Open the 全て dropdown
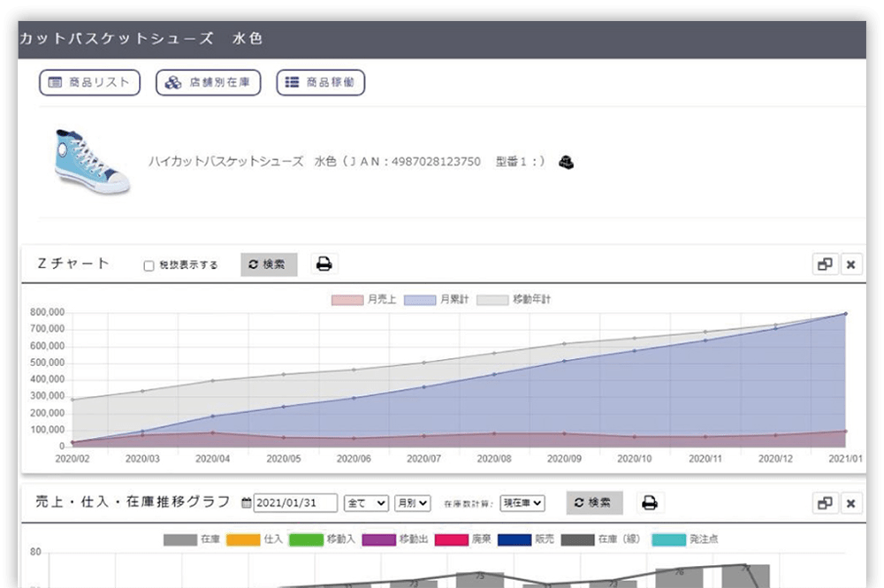Image resolution: width=884 pixels, height=588 pixels. (366, 503)
